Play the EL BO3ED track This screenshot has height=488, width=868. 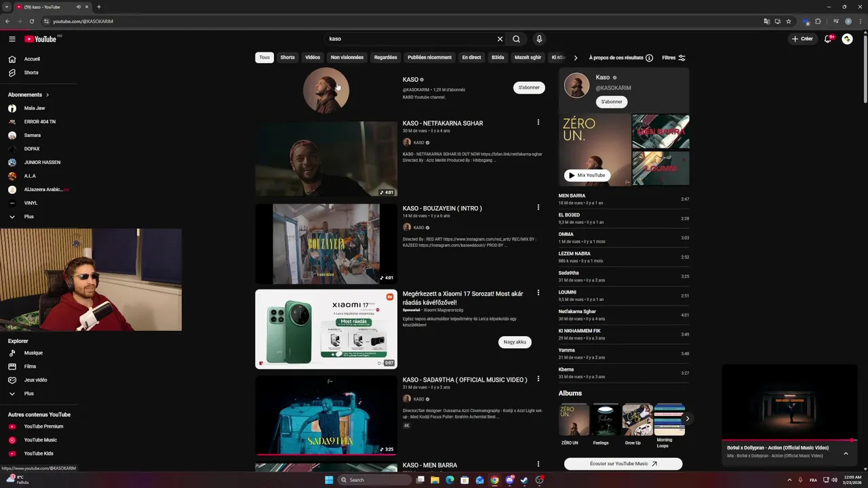[x=624, y=218]
